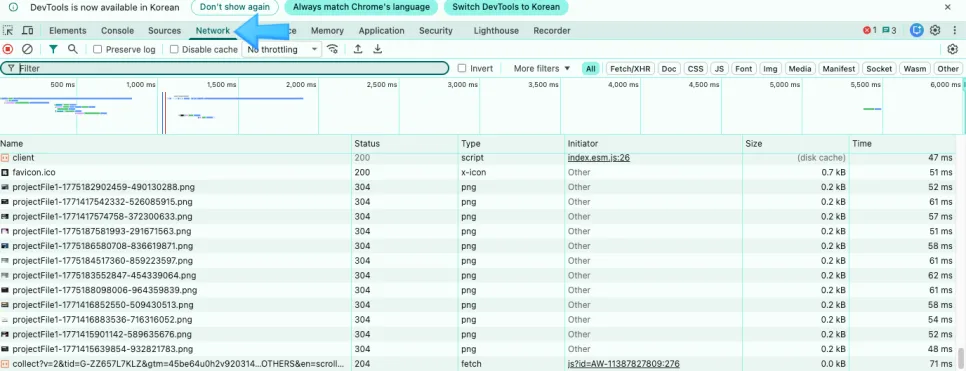The height and width of the screenshot is (371, 966).
Task: Switch to the Sources tab
Action: 164,30
